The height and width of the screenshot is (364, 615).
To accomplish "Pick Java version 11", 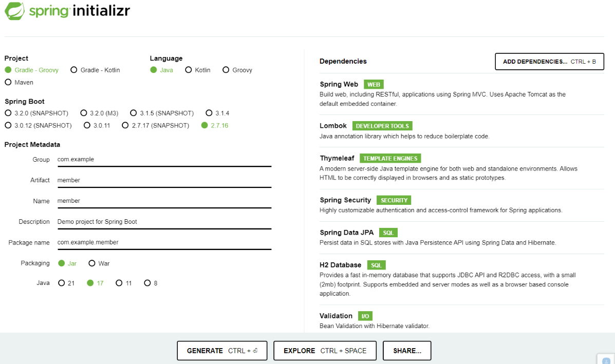I will coord(124,283).
